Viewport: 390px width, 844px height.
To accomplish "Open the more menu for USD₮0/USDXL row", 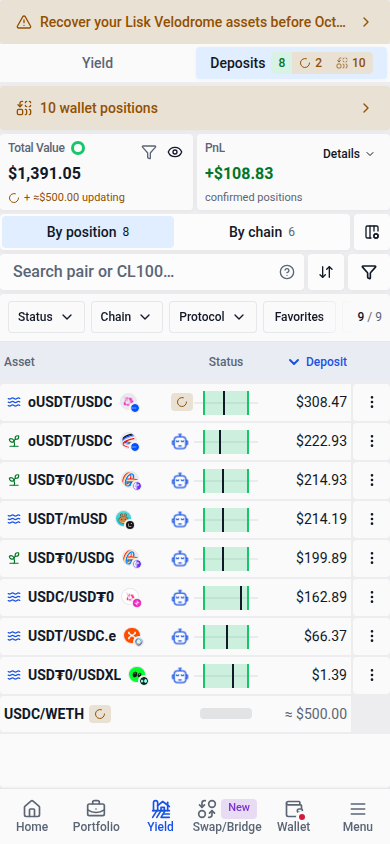I will 372,675.
